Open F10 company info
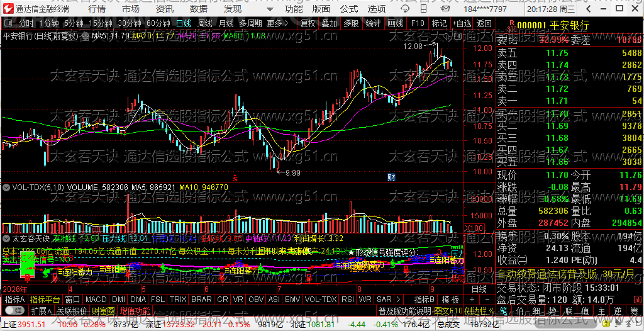 [418, 23]
